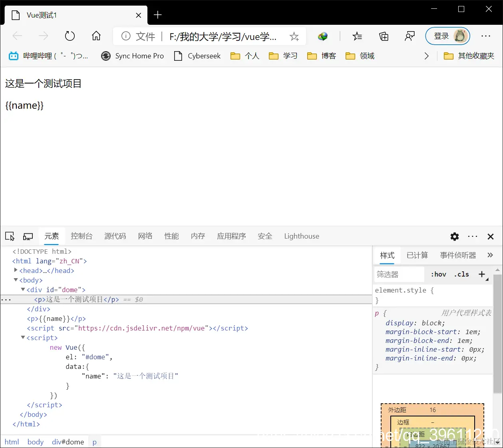This screenshot has width=503, height=448.
Task: Click the html breadcrumb item
Action: pyautogui.click(x=12, y=442)
